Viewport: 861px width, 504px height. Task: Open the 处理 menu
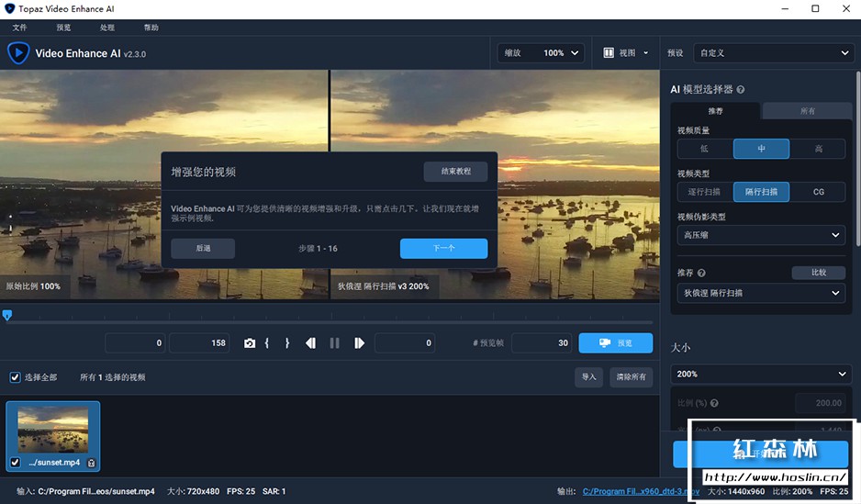[x=107, y=28]
